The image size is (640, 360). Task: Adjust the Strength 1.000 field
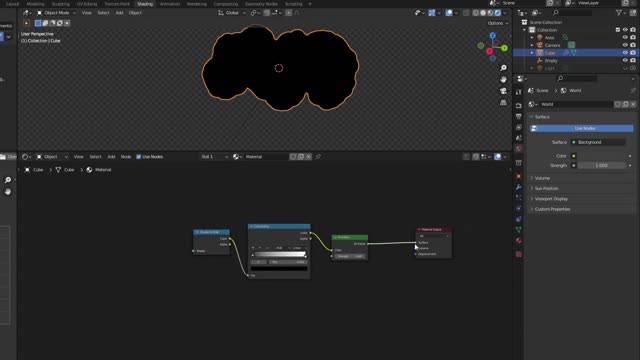601,165
